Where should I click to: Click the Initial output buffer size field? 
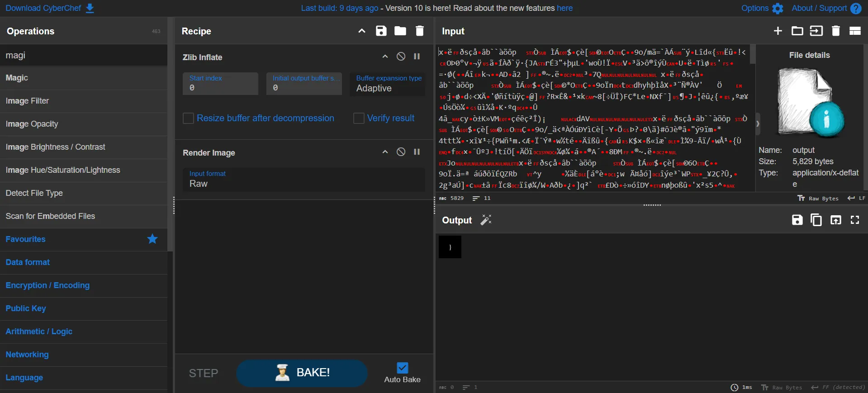click(304, 84)
